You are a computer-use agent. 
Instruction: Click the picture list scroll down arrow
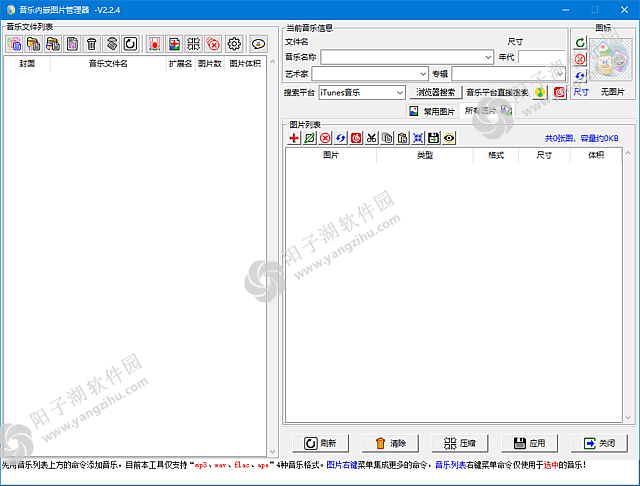coord(628,417)
